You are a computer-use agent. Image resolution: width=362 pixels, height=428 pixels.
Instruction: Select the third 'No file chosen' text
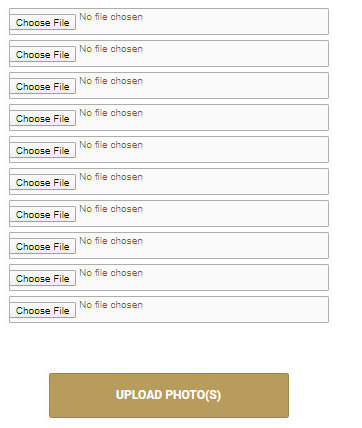click(111, 81)
